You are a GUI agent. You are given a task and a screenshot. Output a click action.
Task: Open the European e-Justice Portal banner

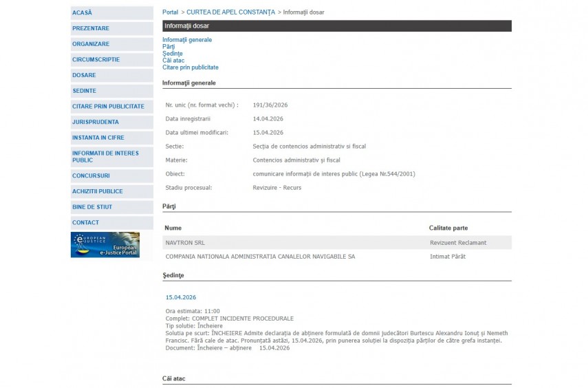[x=105, y=245]
